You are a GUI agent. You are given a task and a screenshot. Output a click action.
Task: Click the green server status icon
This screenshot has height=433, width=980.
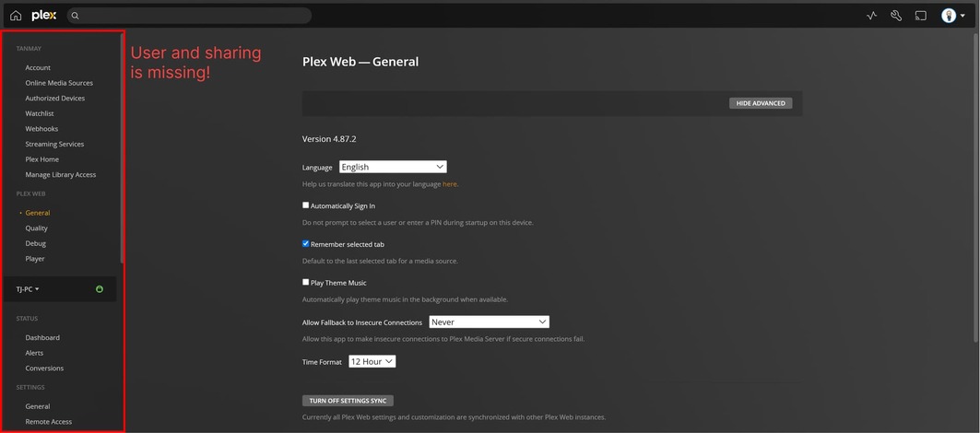(x=100, y=289)
